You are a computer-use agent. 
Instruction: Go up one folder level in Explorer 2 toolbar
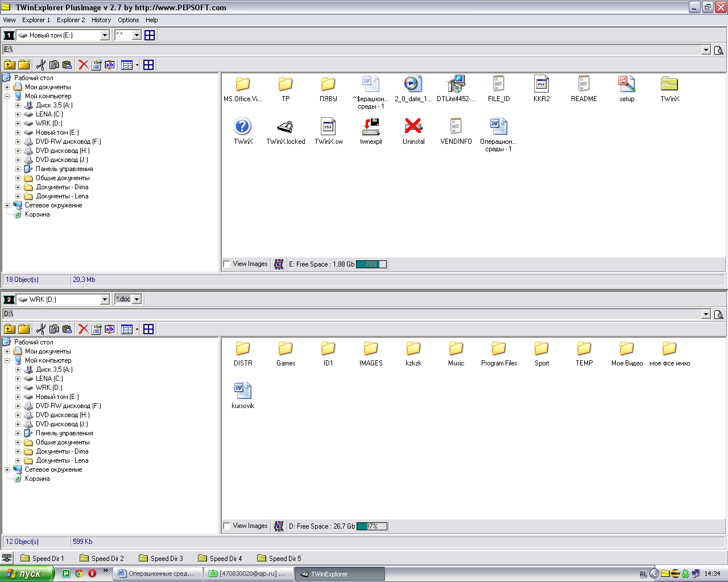[x=10, y=329]
